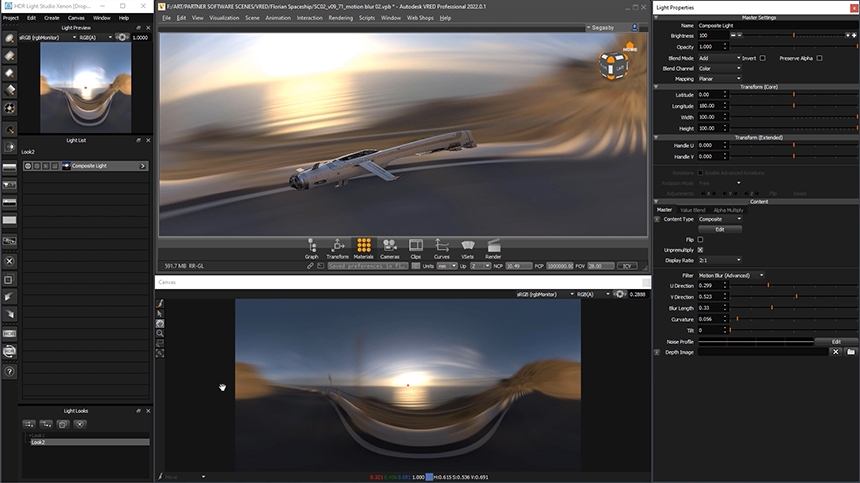Clear the Depth Image with X icon

pyautogui.click(x=835, y=352)
